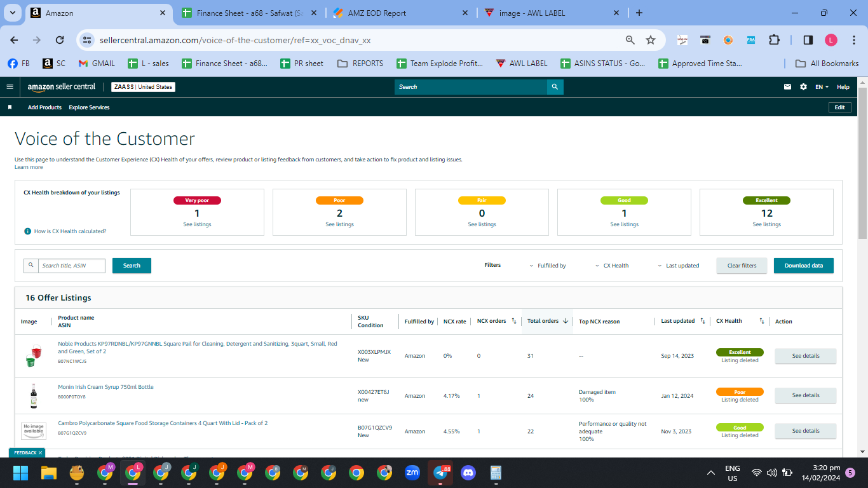The width and height of the screenshot is (868, 488).
Task: Click the Chrome profile avatar L
Action: [x=831, y=40]
